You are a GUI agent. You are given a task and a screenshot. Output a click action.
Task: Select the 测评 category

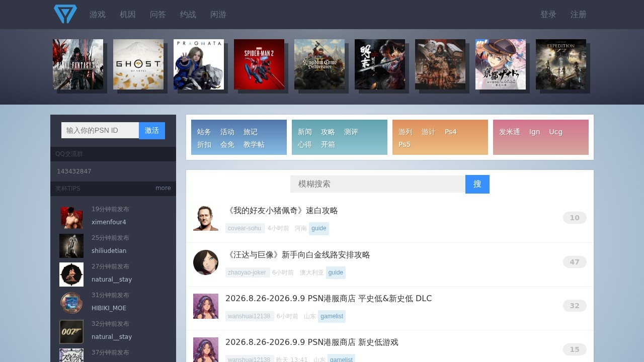coord(351,132)
